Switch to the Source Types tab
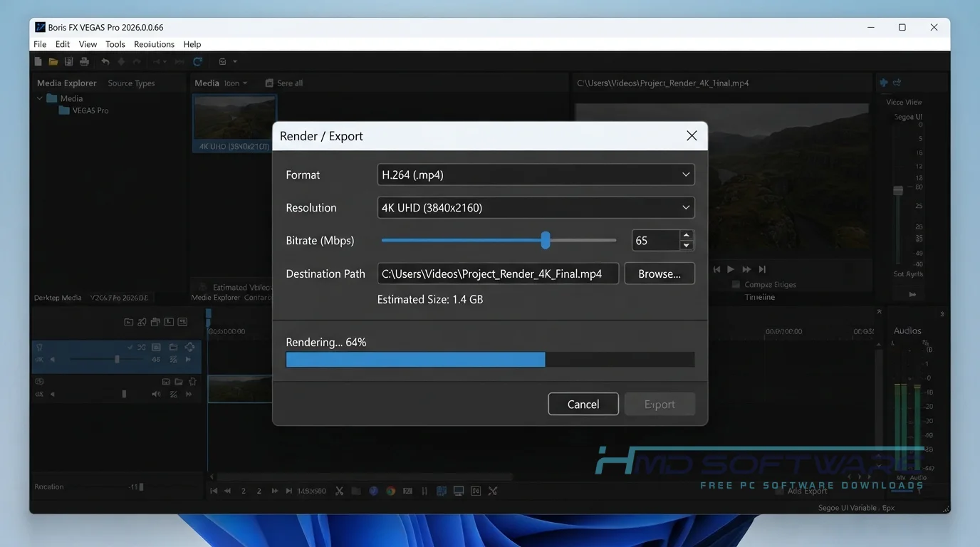 (131, 83)
